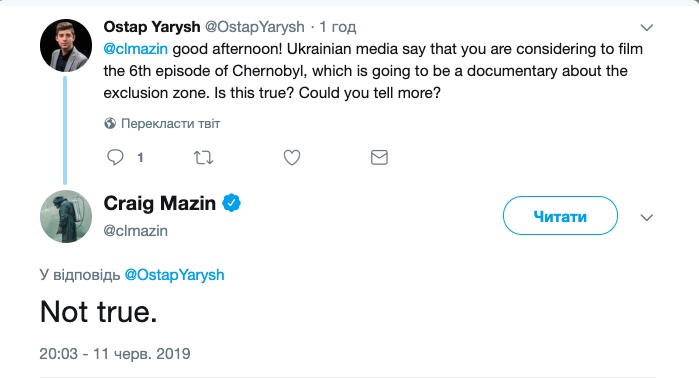Click Craig Mazin's verified badge
699x378 pixels.
(x=231, y=203)
